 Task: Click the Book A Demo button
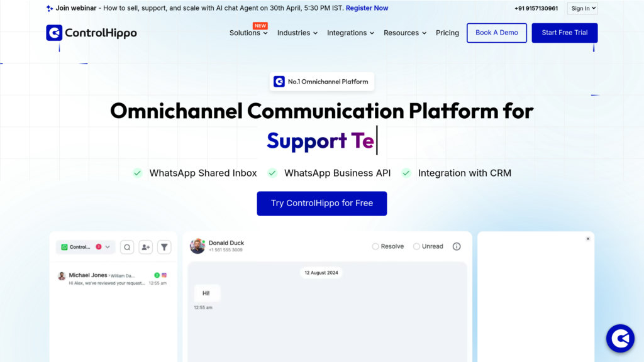[496, 33]
